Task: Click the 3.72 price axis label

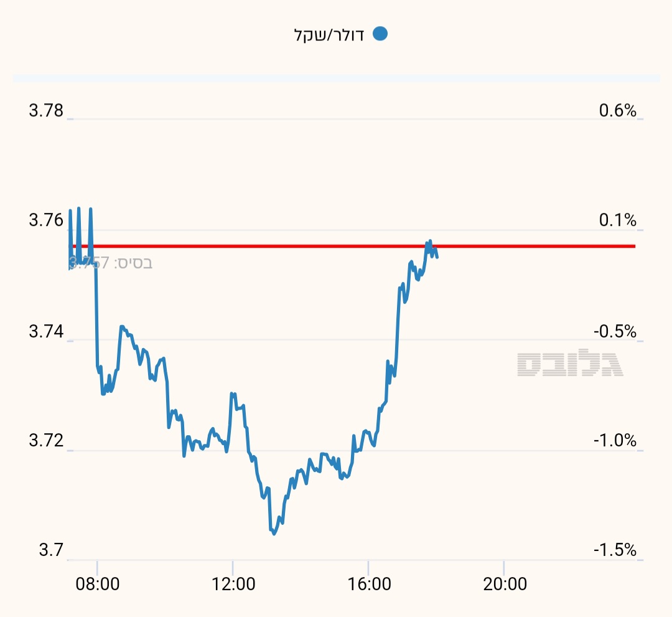Action: 46,441
